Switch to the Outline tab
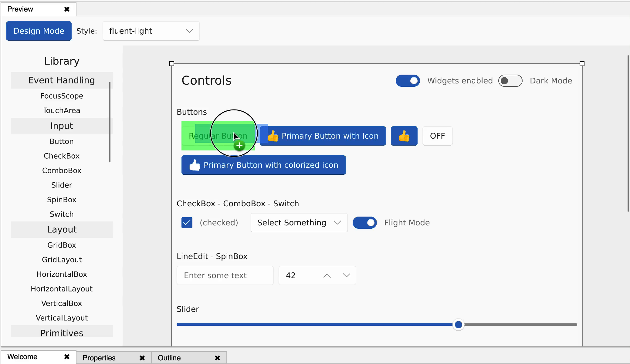Screen dimensions: 630x364 tap(169, 358)
